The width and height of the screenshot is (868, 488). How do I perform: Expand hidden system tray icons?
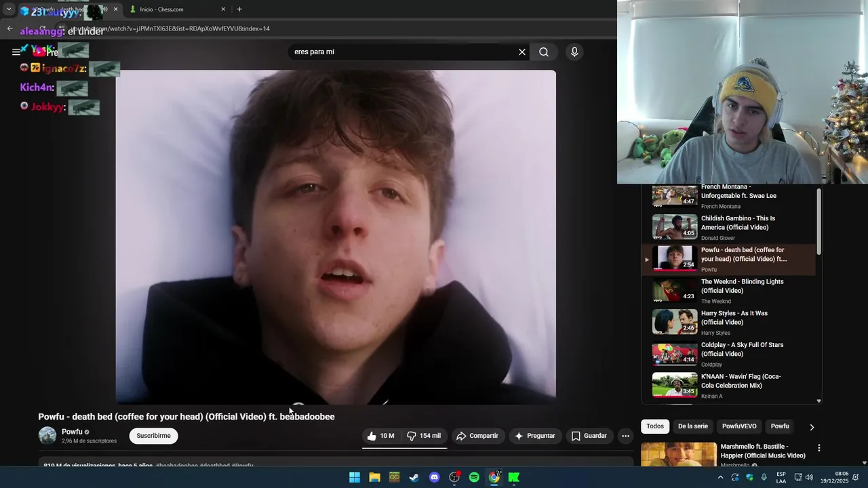tap(720, 477)
